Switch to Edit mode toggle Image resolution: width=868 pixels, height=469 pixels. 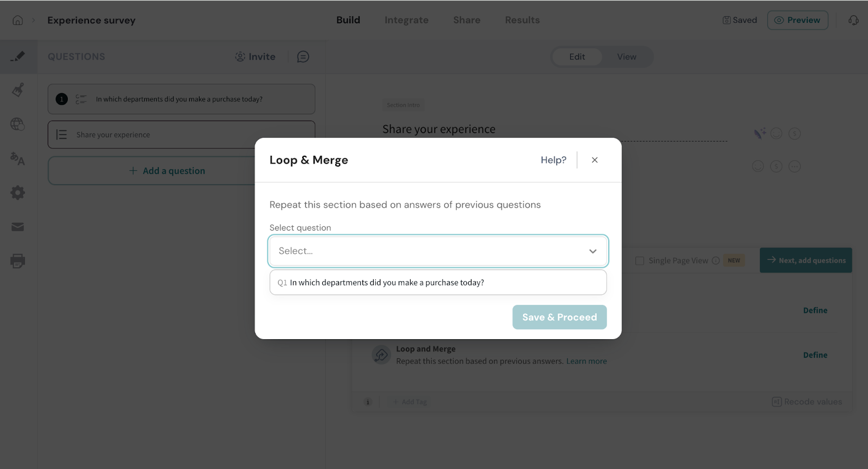tap(577, 56)
